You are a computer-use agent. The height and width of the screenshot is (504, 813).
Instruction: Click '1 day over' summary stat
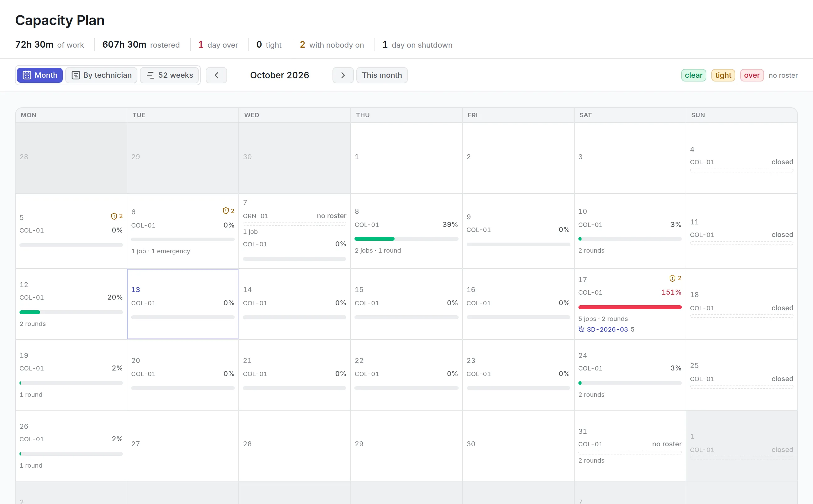[218, 45]
